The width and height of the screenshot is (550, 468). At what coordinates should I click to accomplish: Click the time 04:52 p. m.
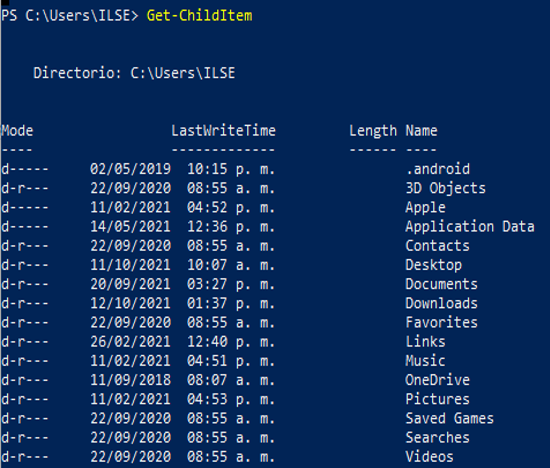(231, 208)
